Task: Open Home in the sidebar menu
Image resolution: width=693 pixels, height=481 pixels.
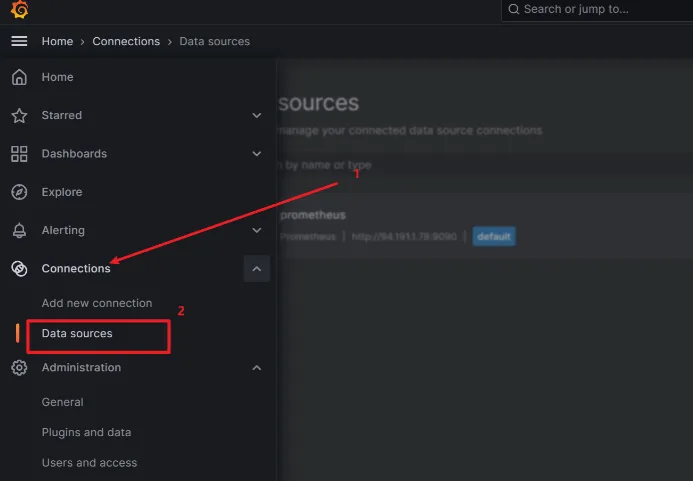Action: [57, 77]
